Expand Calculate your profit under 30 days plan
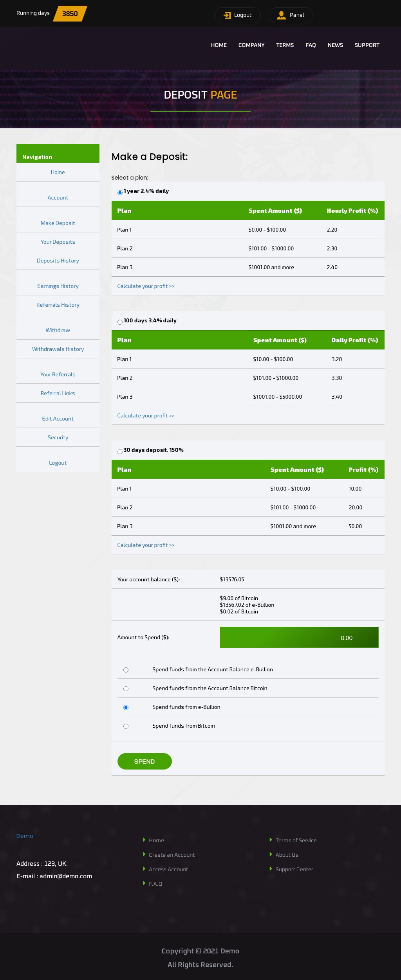The height and width of the screenshot is (980, 401). pos(146,545)
